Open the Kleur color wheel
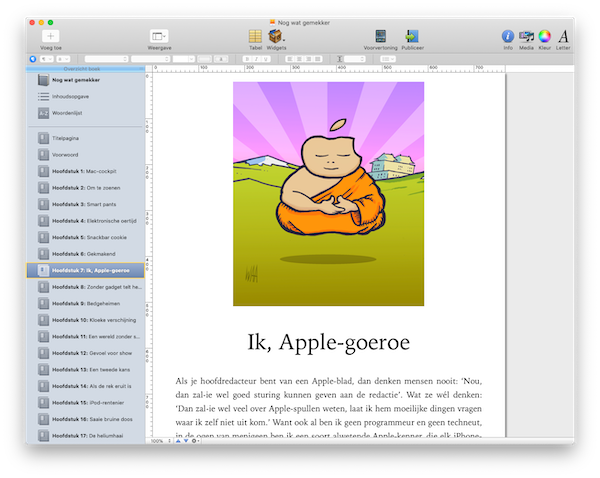 click(545, 36)
